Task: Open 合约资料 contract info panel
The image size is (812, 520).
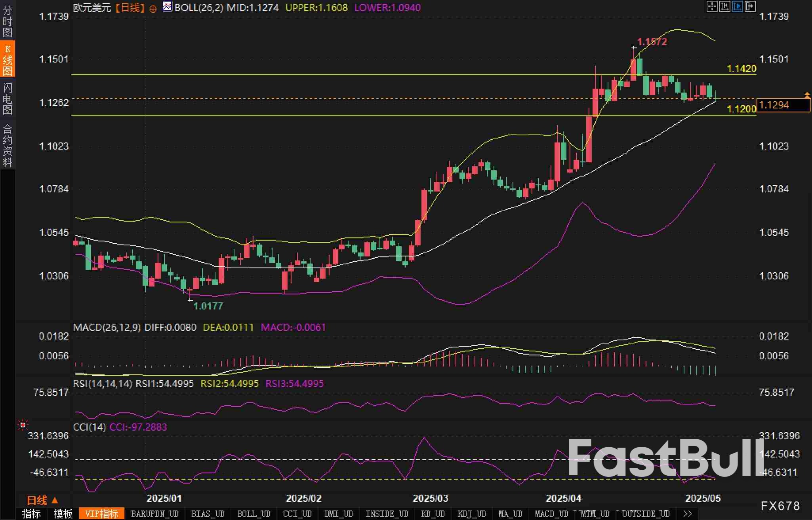Action: (7, 145)
